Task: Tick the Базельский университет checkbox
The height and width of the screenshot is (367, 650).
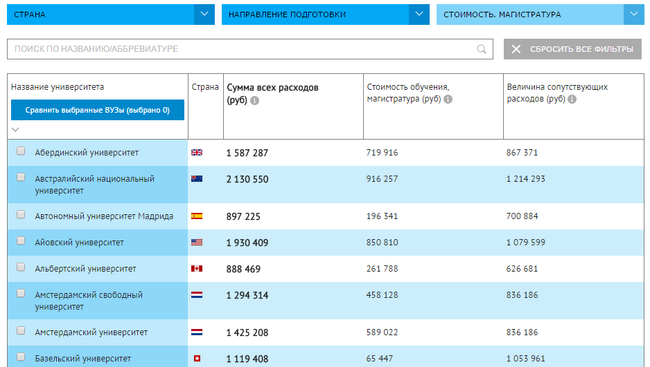Action: [x=20, y=357]
